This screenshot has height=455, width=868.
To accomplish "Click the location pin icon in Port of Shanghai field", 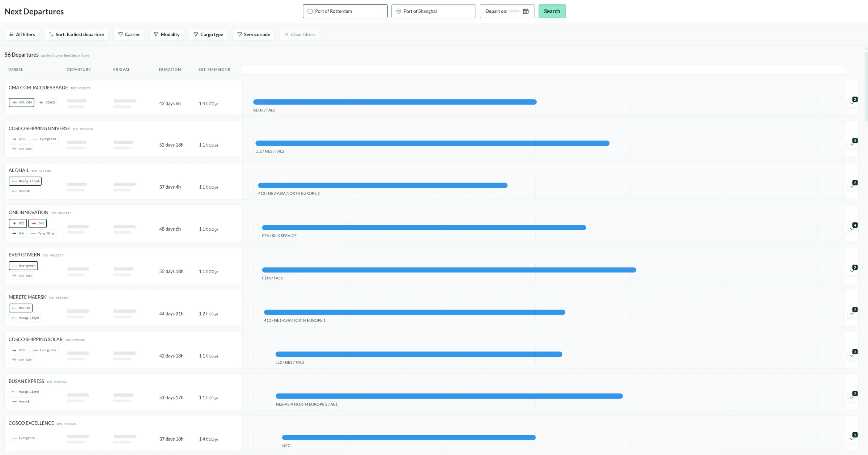I will pyautogui.click(x=399, y=11).
